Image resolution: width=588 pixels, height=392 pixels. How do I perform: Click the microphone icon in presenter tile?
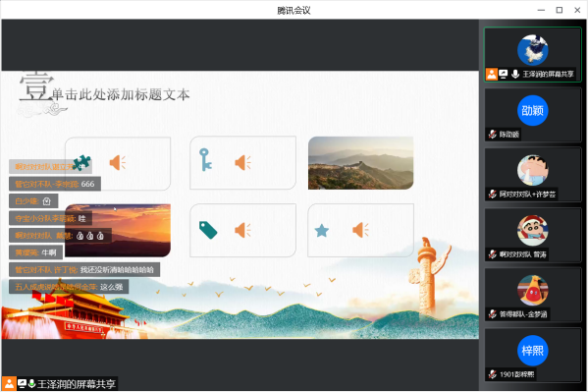click(515, 74)
